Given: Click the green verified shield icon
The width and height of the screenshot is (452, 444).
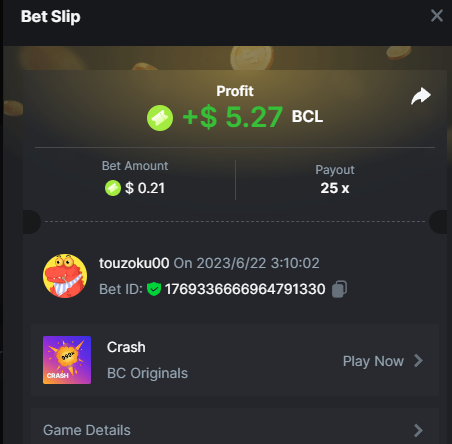Looking at the screenshot, I should [x=154, y=289].
